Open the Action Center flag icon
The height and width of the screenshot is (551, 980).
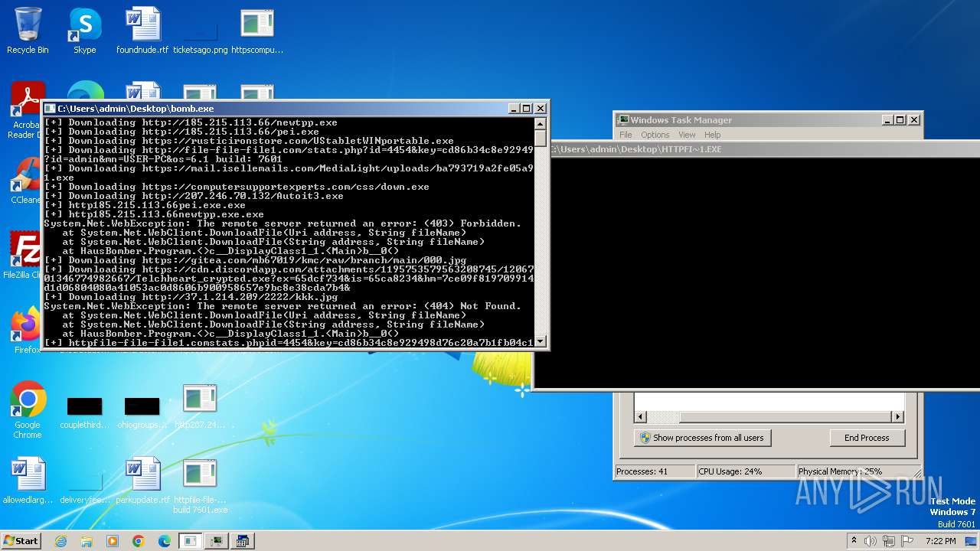(x=906, y=541)
